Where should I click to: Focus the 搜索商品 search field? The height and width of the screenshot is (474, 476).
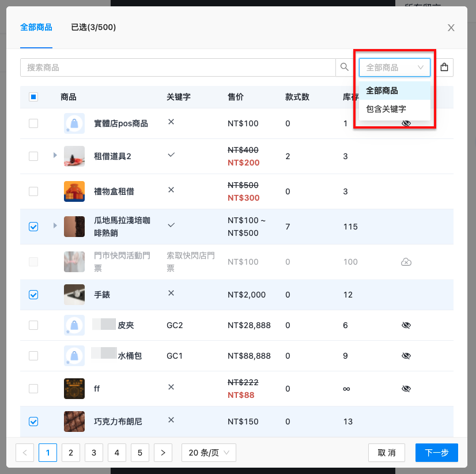pos(178,67)
